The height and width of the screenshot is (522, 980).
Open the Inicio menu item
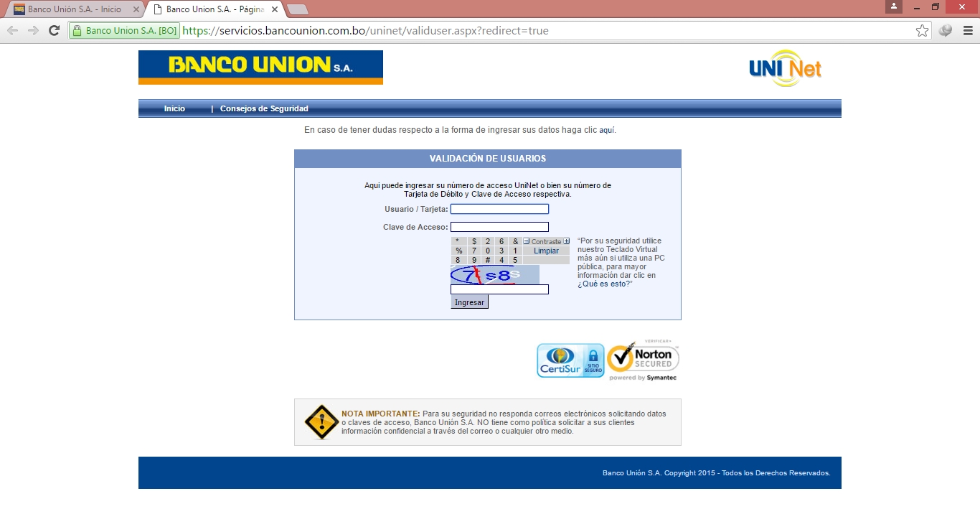(x=174, y=108)
